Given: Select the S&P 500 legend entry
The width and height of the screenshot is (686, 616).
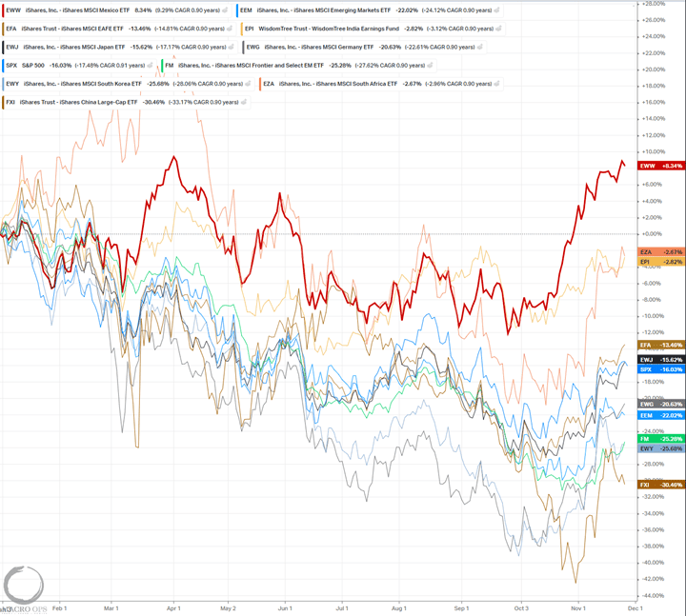Looking at the screenshot, I should tap(79, 65).
